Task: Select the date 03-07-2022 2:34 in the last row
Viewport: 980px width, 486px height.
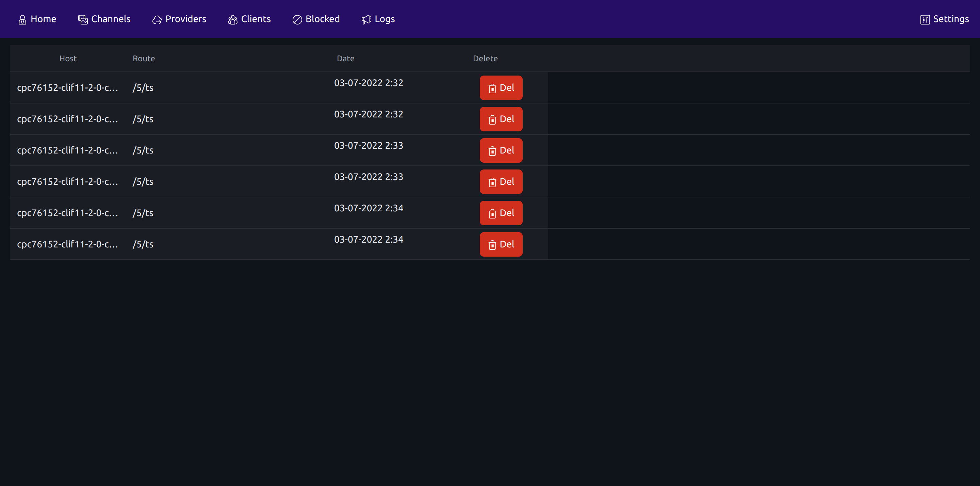Action: 369,239
